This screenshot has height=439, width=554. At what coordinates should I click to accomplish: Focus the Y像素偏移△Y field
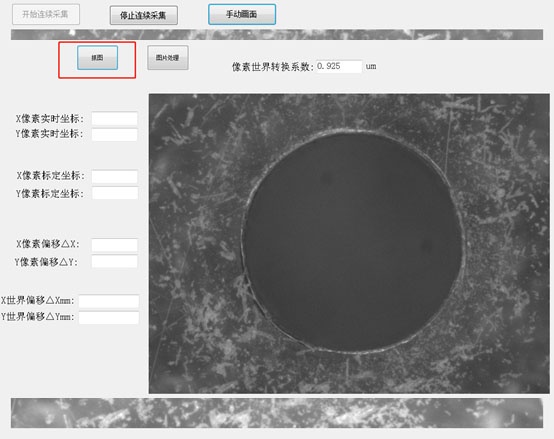[114, 261]
